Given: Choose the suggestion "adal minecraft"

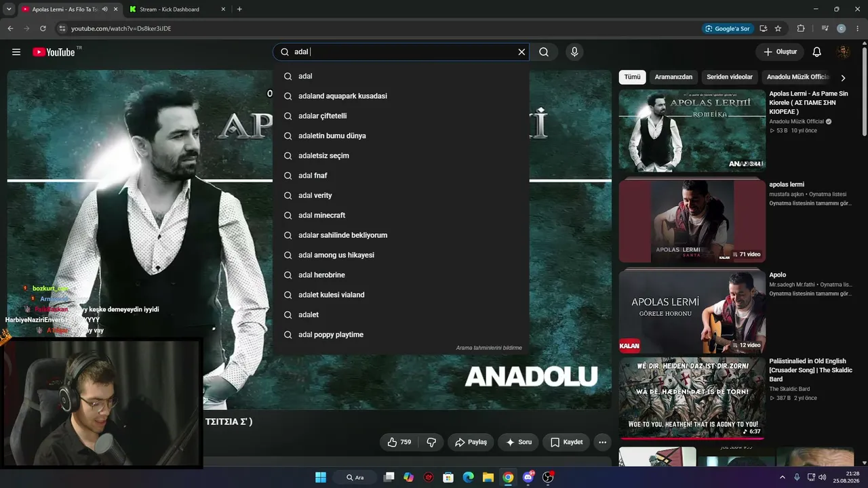Looking at the screenshot, I should [x=401, y=216].
